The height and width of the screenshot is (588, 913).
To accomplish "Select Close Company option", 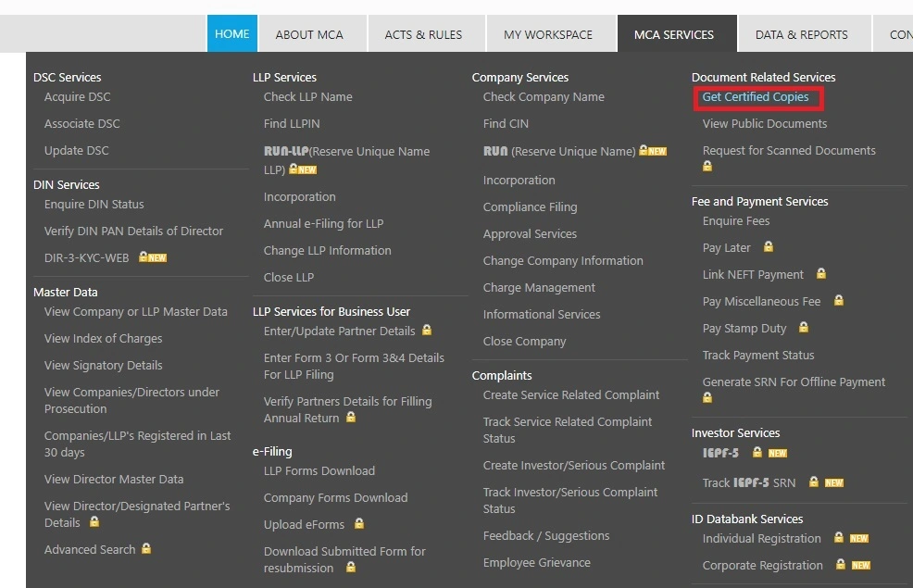I will [524, 341].
